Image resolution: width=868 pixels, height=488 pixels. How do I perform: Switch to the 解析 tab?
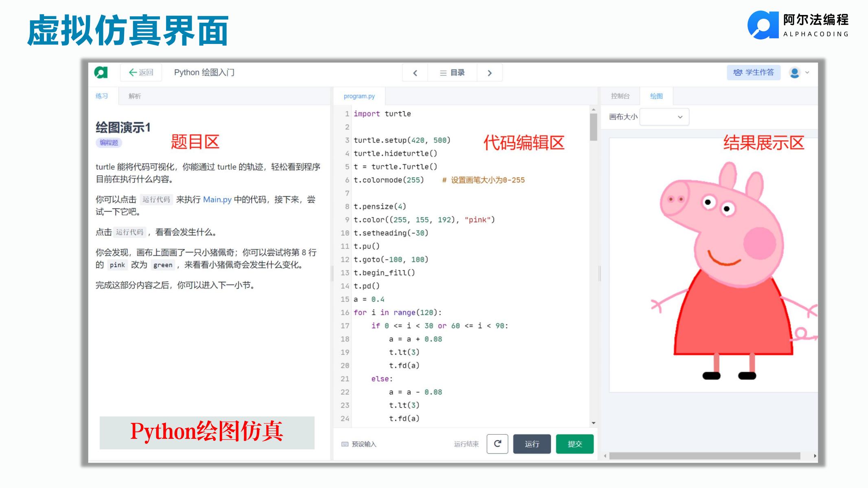(x=135, y=96)
